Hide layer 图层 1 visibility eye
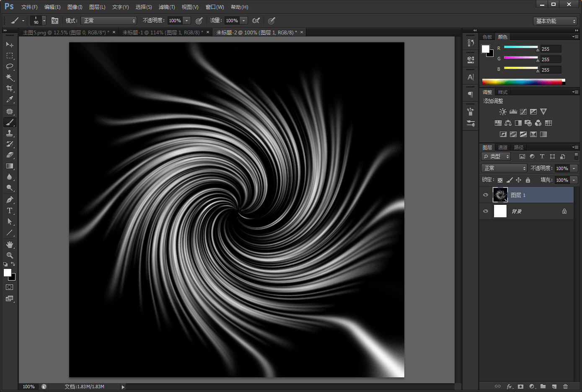 click(486, 195)
